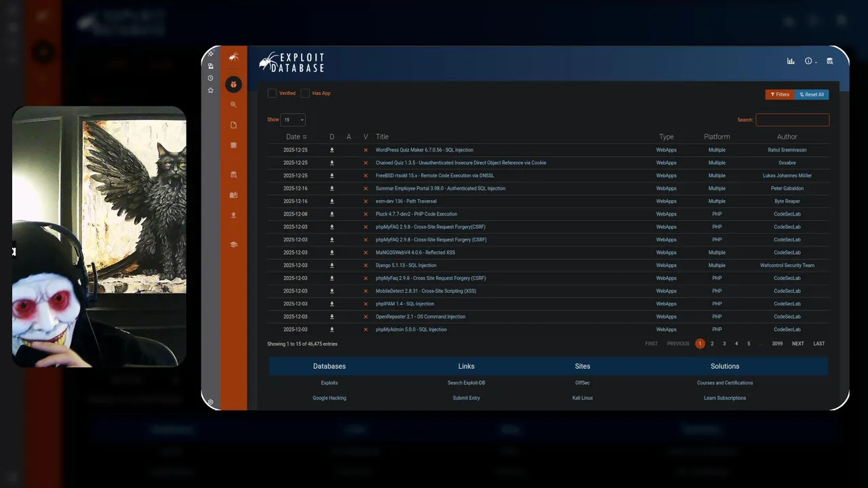Click the sparkle icon in gray side panel
The height and width of the screenshot is (488, 868).
pos(210,54)
